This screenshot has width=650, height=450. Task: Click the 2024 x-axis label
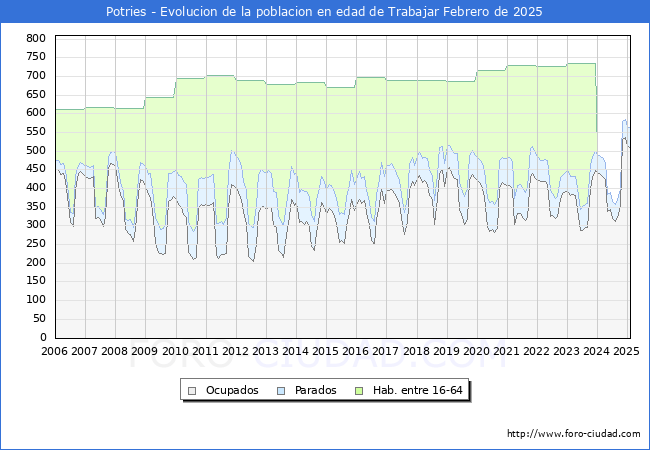tap(597, 351)
